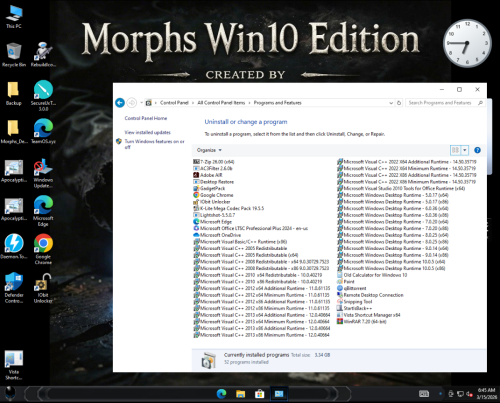Select K-Lite Mega Codec Pack 19.5.5
Viewport: 500px width, 403px height.
tap(229, 208)
